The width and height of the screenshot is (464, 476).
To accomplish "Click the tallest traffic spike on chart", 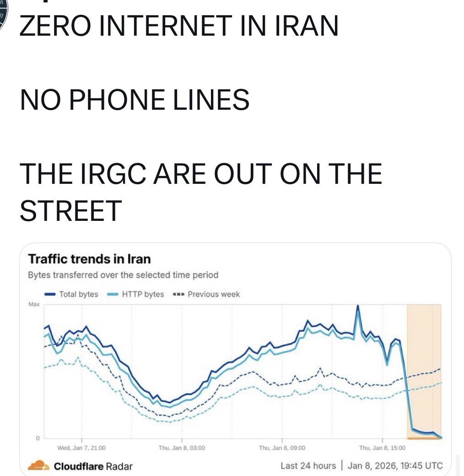I will [358, 307].
